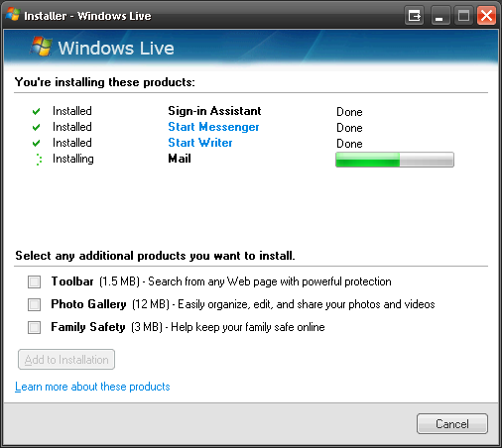Click the Mail installation progress bar
502x448 pixels.
pyautogui.click(x=395, y=160)
